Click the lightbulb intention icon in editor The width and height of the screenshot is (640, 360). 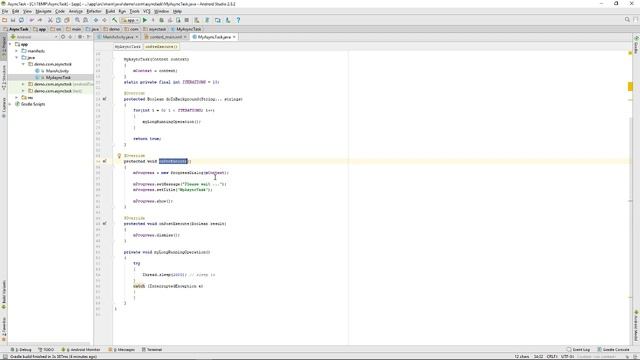coord(119,156)
